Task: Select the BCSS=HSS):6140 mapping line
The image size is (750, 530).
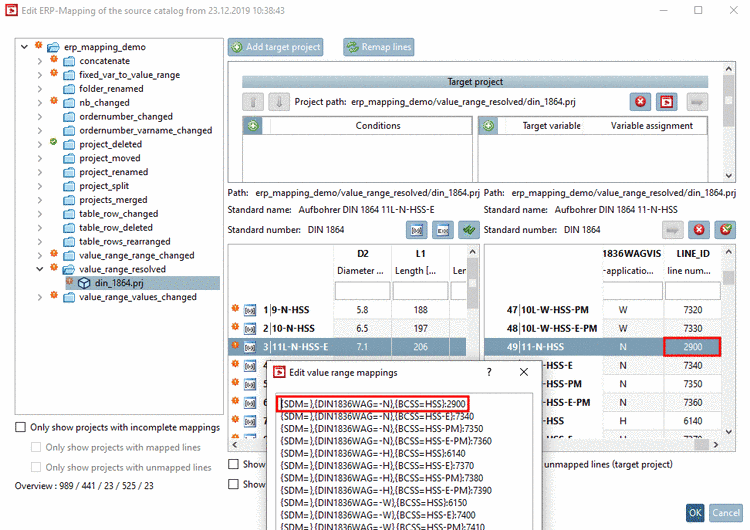Action: coord(373,453)
